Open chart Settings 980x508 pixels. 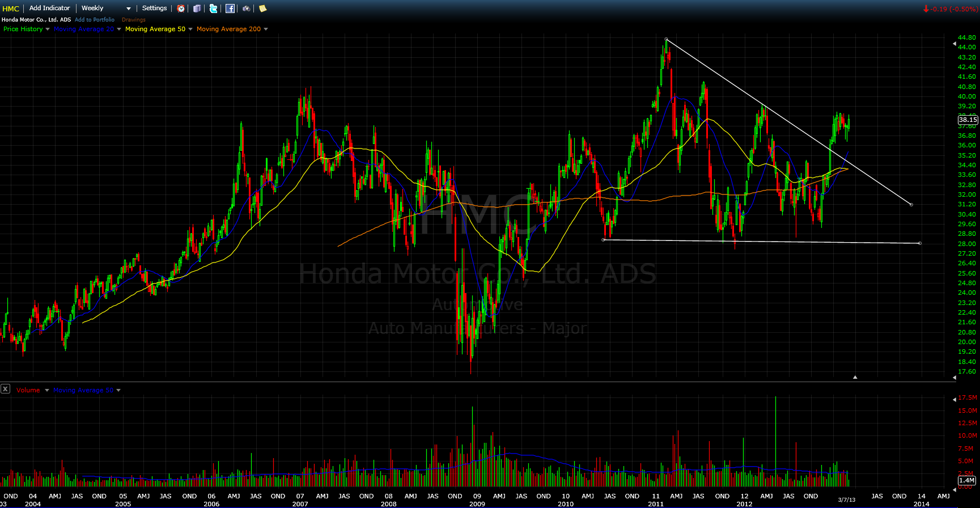(x=154, y=8)
